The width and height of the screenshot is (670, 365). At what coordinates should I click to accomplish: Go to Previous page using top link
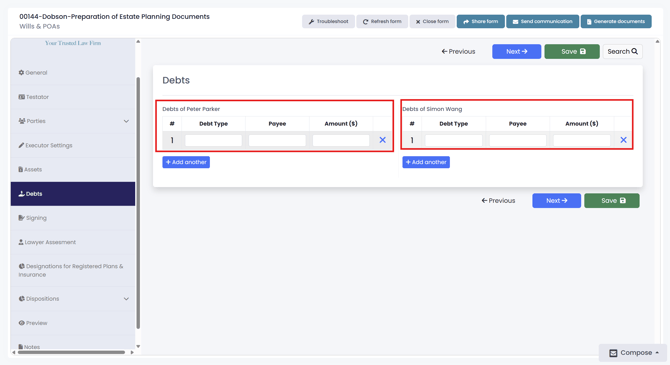tap(458, 51)
